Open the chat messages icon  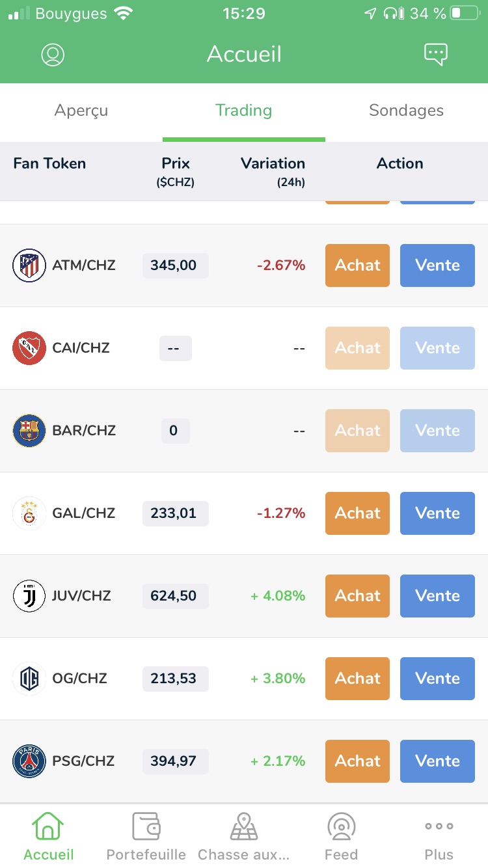click(x=435, y=55)
